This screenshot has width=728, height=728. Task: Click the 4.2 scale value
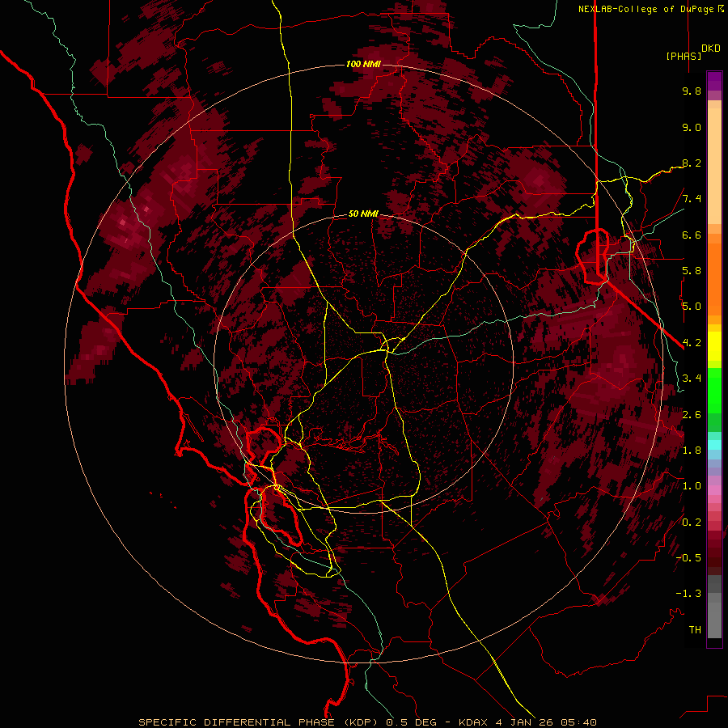pyautogui.click(x=692, y=343)
